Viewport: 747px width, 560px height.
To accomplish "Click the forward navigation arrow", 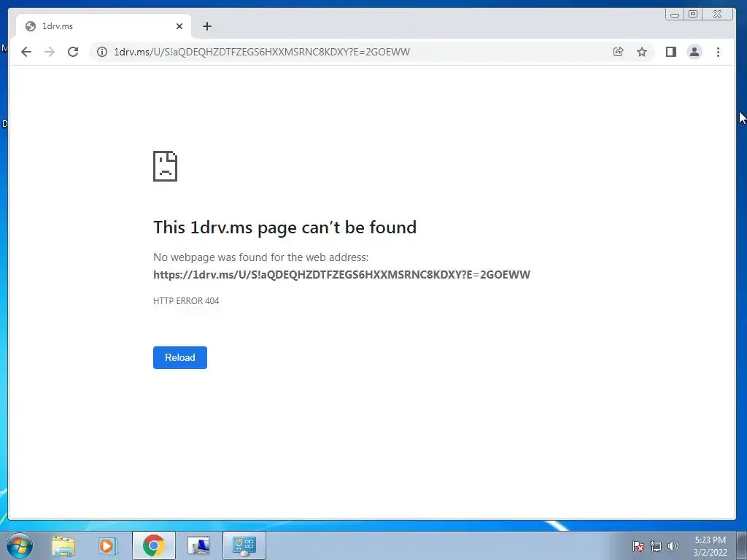I will 50,52.
